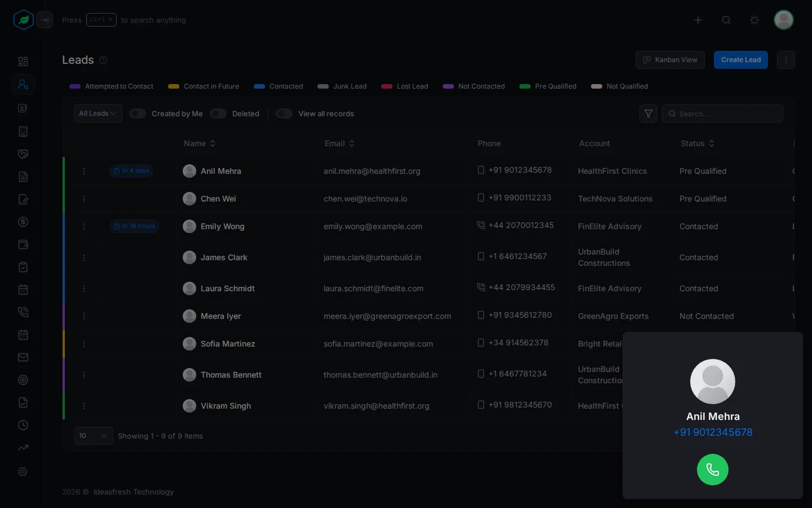Viewport: 812px width, 508px height.
Task: Open the clipboard checkmark icon in sidebar
Action: [23, 267]
